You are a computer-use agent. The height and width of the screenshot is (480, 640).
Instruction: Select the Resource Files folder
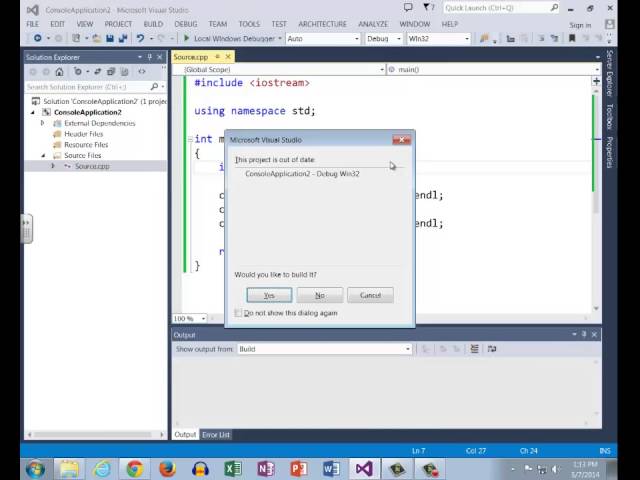click(86, 144)
